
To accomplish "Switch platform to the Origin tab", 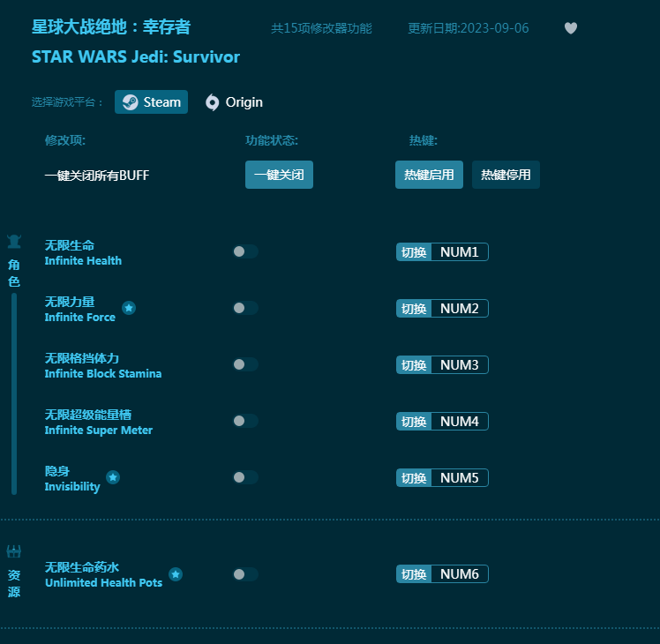I will 234,102.
